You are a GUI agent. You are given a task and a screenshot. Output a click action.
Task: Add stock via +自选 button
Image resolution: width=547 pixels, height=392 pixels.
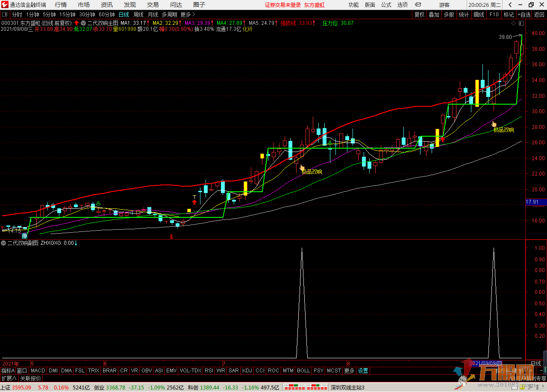tap(524, 14)
